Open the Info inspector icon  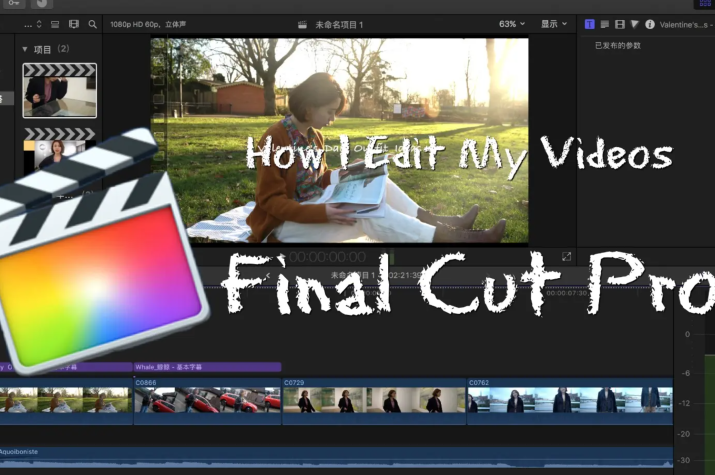pyautogui.click(x=650, y=24)
